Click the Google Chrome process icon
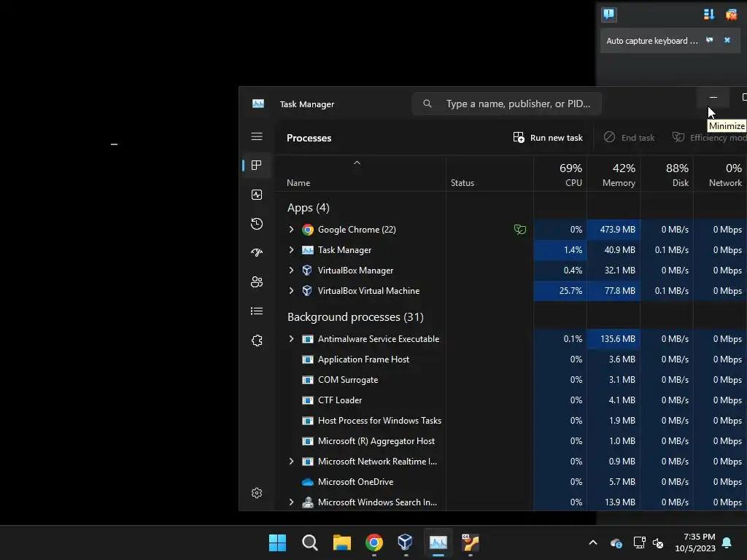Viewport: 747px width, 560px height. point(308,230)
